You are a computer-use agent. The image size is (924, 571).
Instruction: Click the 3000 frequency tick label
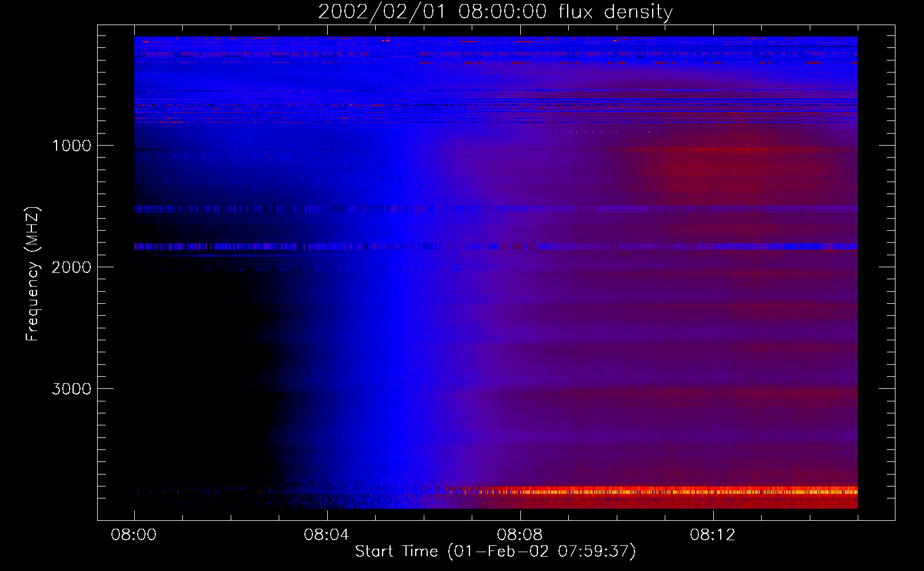tap(71, 389)
